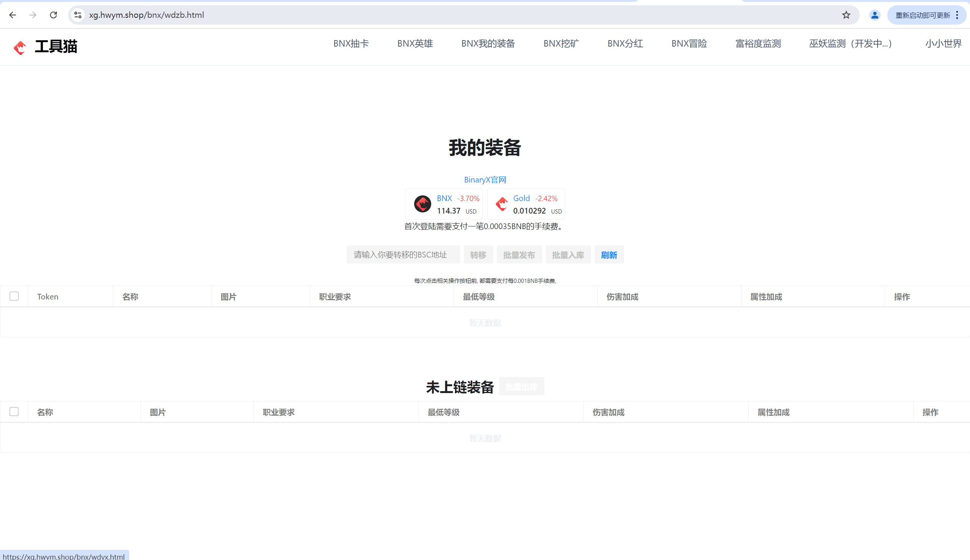Open the browser profile avatar icon
This screenshot has width=970, height=560.
pos(875,15)
